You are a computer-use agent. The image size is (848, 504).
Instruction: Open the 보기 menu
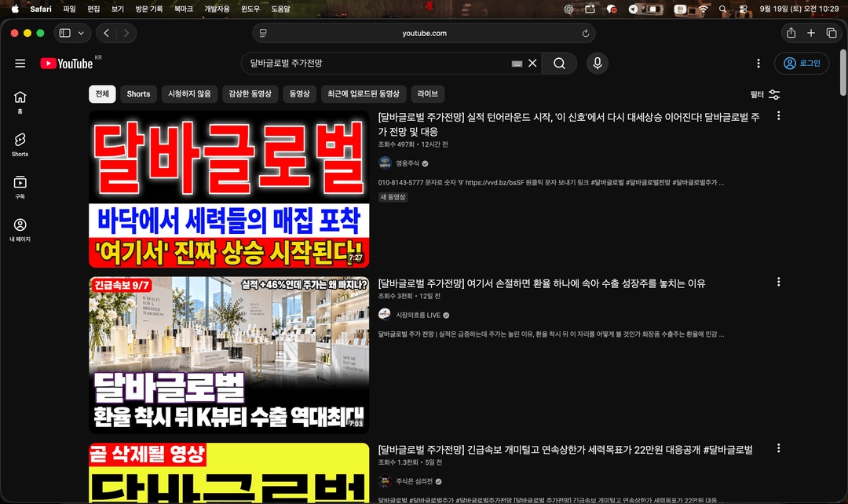coord(117,9)
